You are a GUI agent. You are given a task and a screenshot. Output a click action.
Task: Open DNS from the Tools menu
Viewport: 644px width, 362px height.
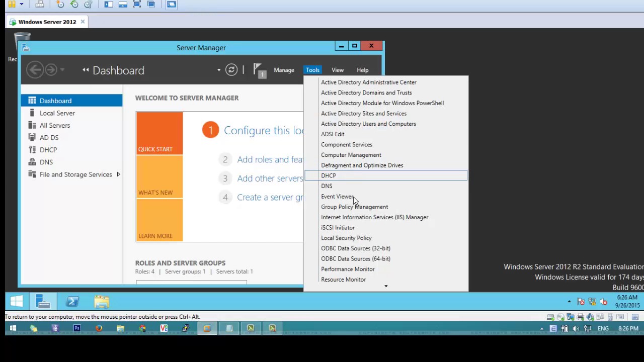click(386, 186)
